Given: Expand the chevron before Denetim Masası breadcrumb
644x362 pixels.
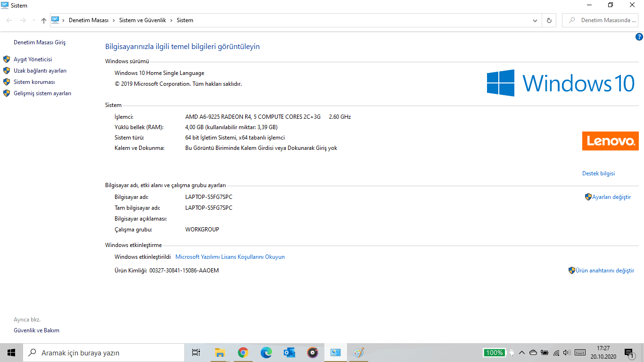Looking at the screenshot, I should [64, 20].
